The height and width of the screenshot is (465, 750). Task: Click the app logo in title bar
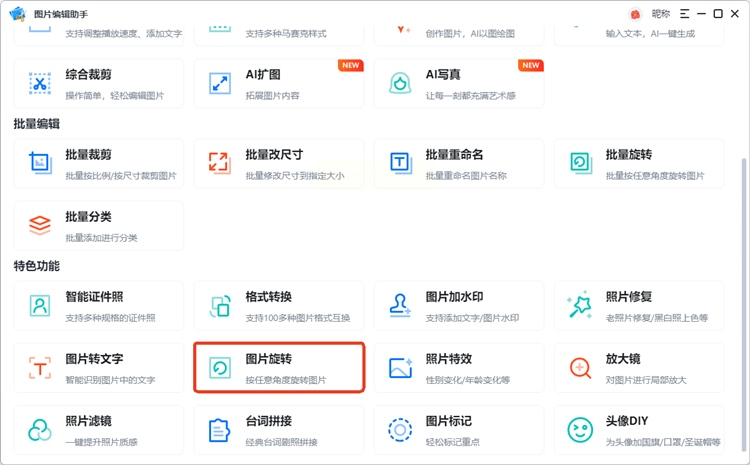click(18, 13)
